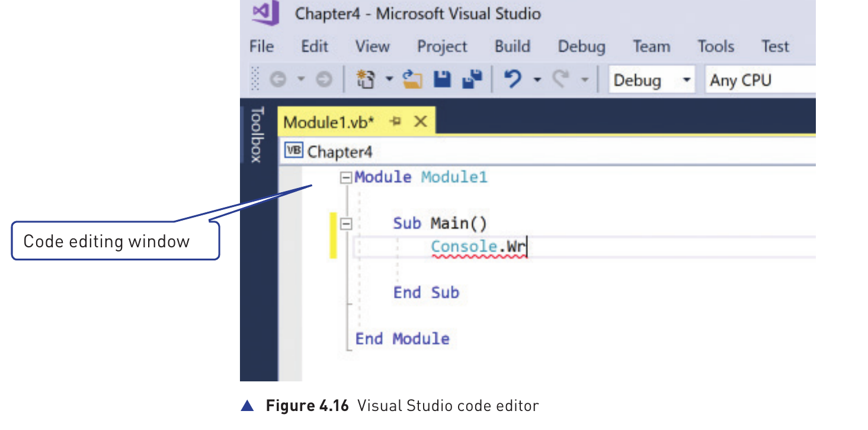Viewport: 868px width, 430px height.
Task: Open the Toolbox side panel tab
Action: [x=257, y=134]
